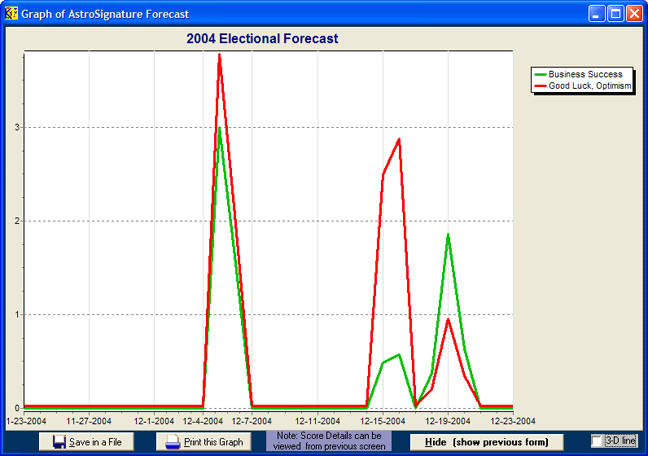Enable the 3-D line checkbox
This screenshot has width=648, height=456.
(x=597, y=441)
